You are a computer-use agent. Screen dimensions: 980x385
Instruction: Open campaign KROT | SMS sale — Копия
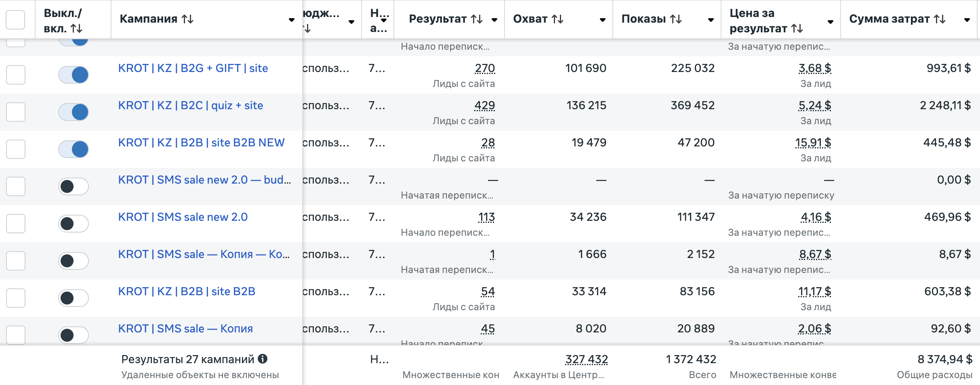pos(185,329)
